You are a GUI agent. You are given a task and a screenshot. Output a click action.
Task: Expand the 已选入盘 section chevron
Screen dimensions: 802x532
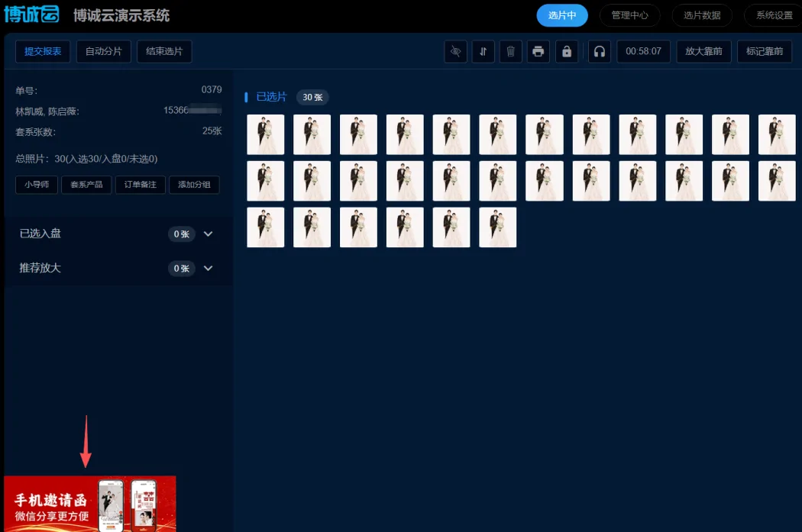208,234
